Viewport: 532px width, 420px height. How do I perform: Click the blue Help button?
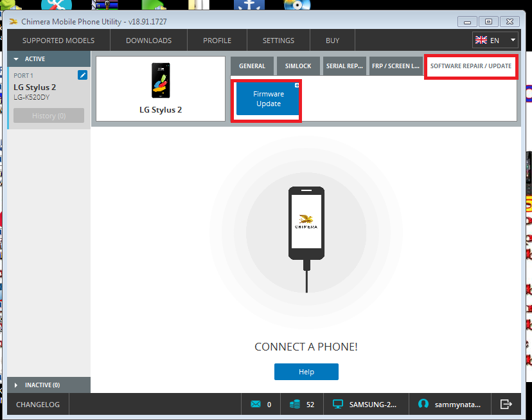(x=306, y=372)
